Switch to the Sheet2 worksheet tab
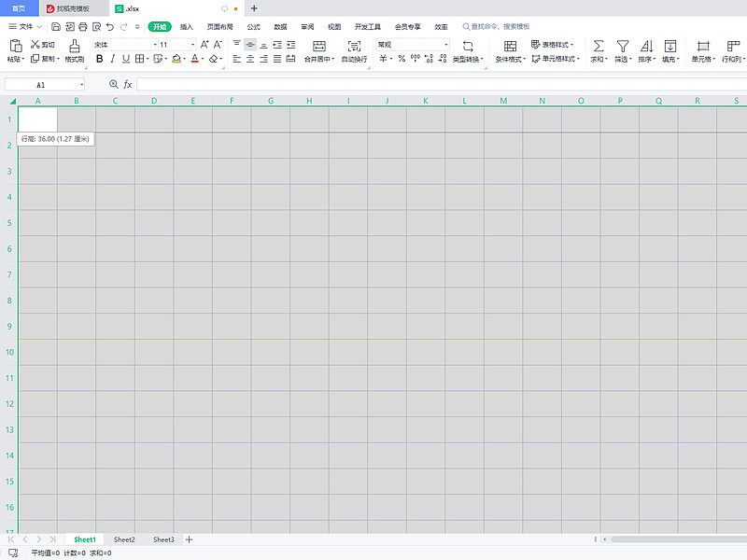Viewport: 747px width, 560px height. tap(124, 539)
